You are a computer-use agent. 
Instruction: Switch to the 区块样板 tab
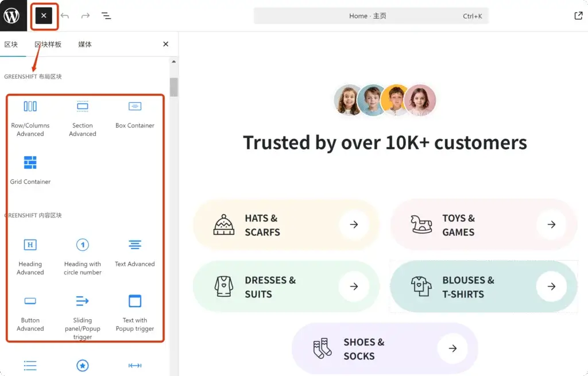point(48,44)
